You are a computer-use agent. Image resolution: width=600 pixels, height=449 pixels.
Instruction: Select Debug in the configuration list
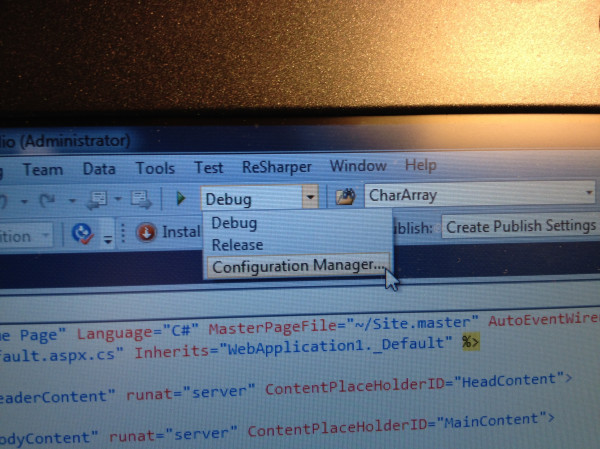point(234,223)
